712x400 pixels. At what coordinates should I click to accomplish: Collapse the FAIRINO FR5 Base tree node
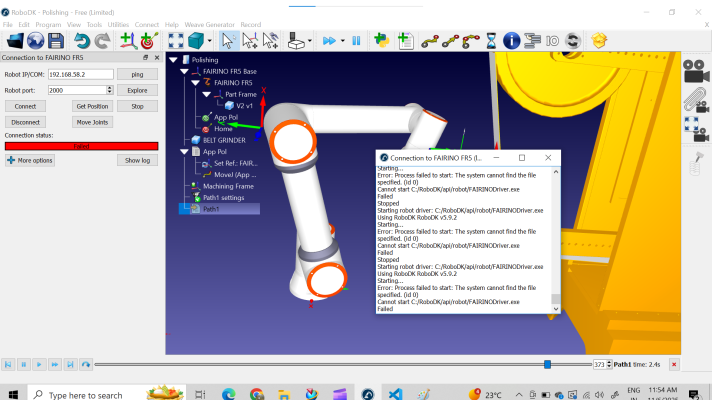(184, 72)
